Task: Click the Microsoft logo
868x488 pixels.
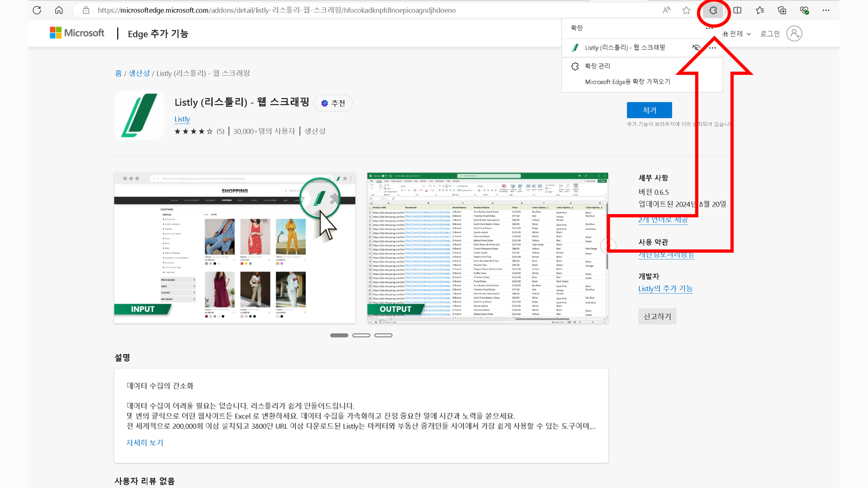Action: [77, 33]
